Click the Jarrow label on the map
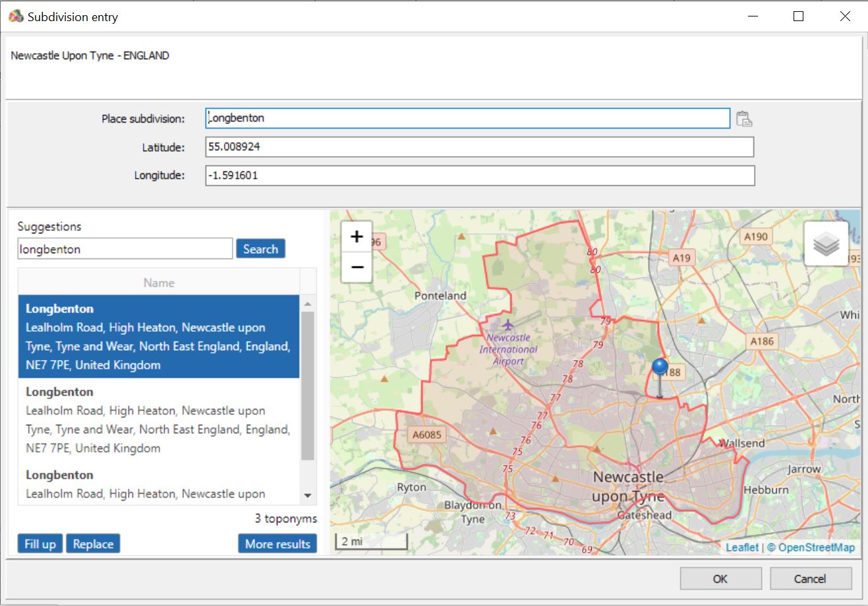This screenshot has width=868, height=606. 803,470
